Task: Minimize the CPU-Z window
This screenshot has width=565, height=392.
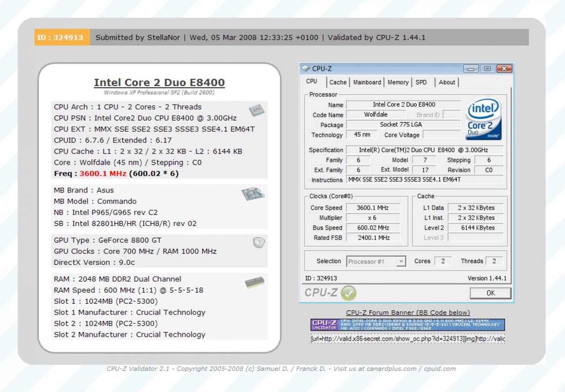Action: (x=471, y=69)
